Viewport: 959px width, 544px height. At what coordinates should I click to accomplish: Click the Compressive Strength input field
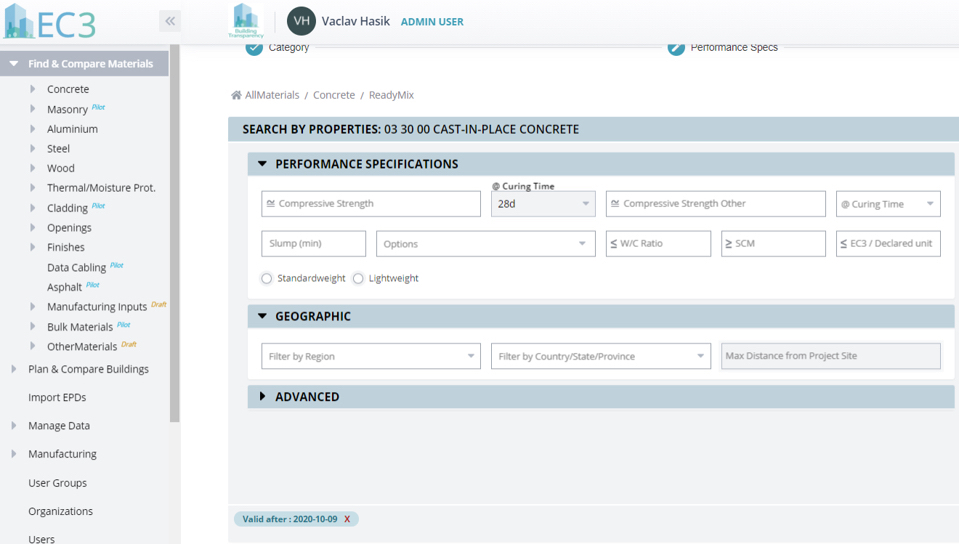pyautogui.click(x=371, y=204)
